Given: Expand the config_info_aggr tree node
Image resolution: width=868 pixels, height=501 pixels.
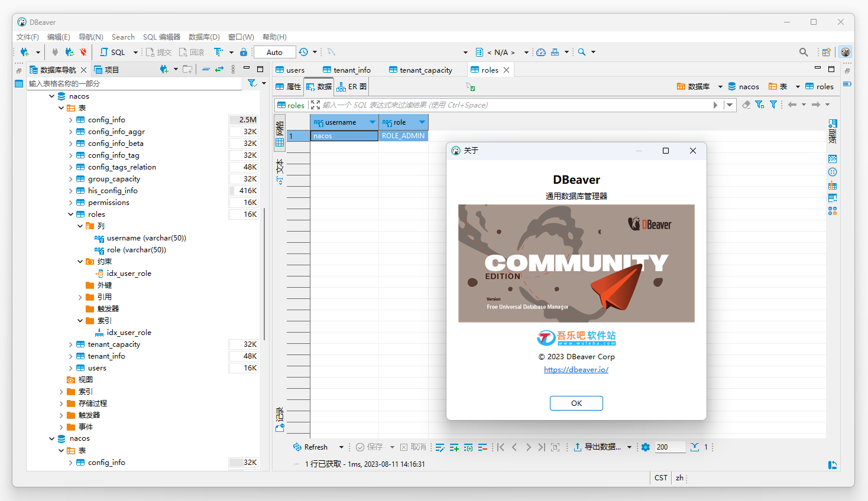Looking at the screenshot, I should pos(71,132).
